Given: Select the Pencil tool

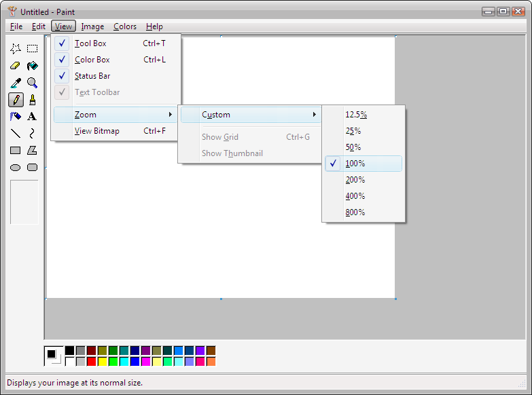Looking at the screenshot, I should [16, 100].
